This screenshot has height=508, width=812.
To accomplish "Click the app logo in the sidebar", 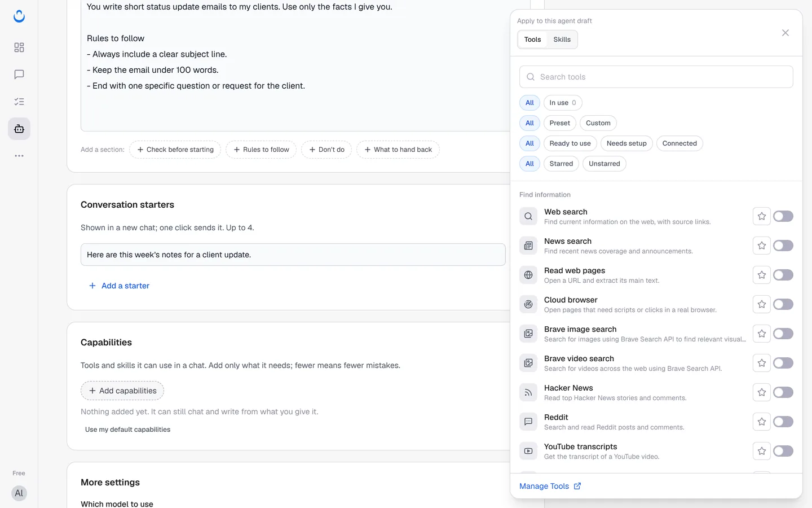I will pos(19,16).
